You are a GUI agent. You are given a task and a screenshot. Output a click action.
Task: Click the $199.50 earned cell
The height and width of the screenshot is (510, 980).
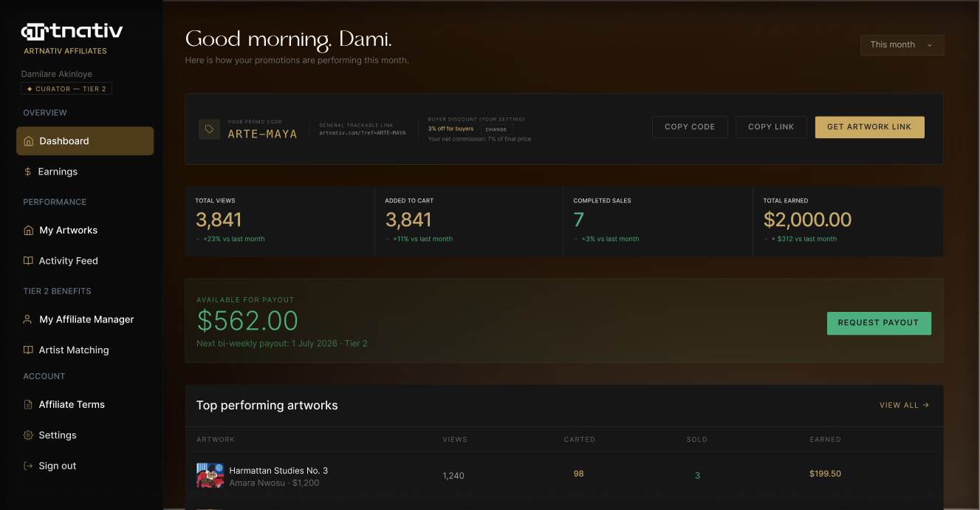(825, 474)
